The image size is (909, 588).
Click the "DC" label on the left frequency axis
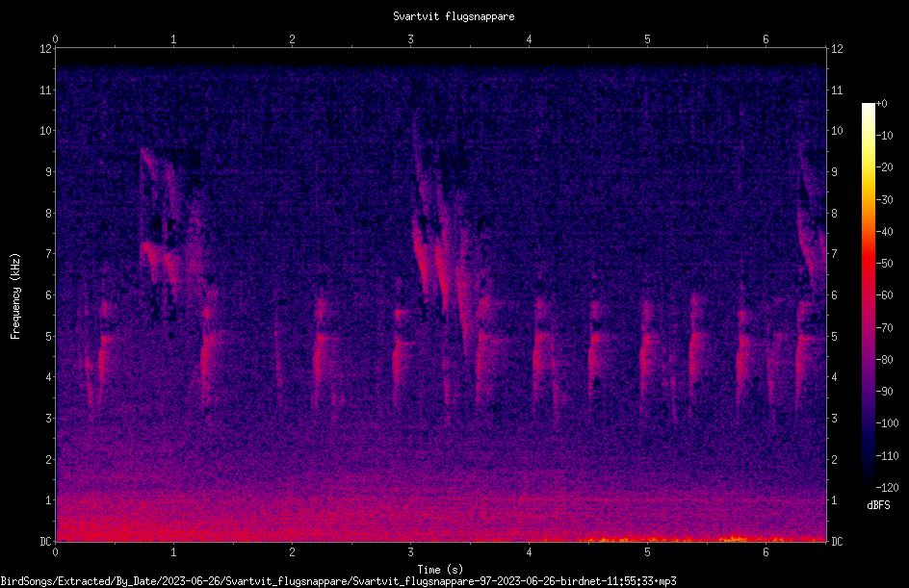tap(45, 541)
